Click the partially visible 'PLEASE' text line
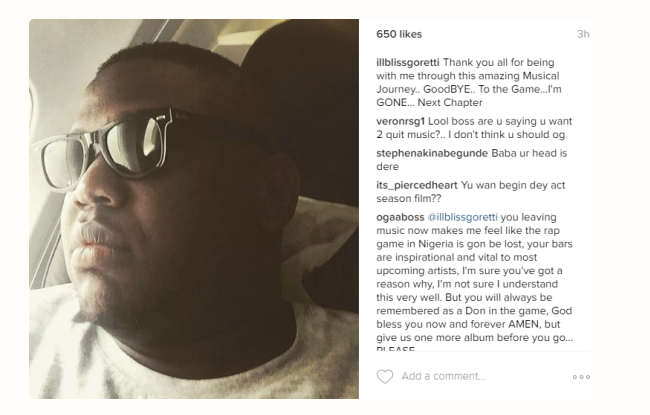650x415 pixels. pos(395,349)
